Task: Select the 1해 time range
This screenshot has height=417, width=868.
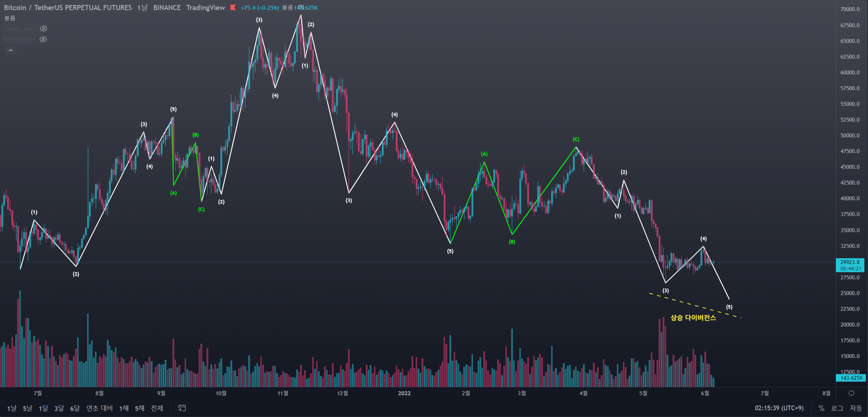Action: tap(124, 408)
